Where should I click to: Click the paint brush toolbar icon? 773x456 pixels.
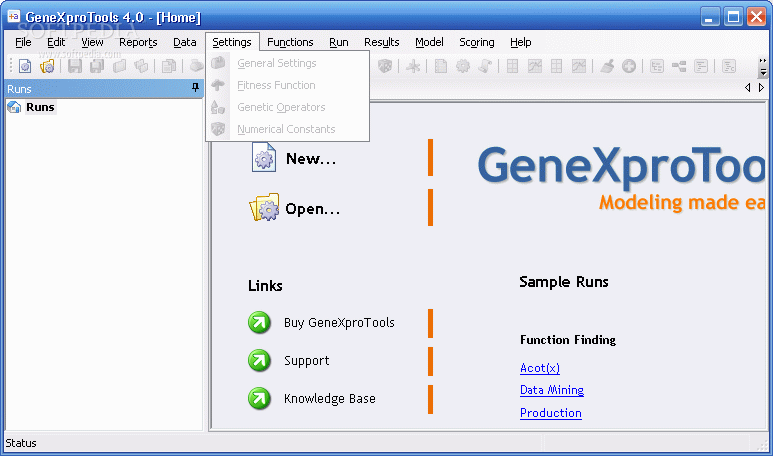[x=607, y=66]
